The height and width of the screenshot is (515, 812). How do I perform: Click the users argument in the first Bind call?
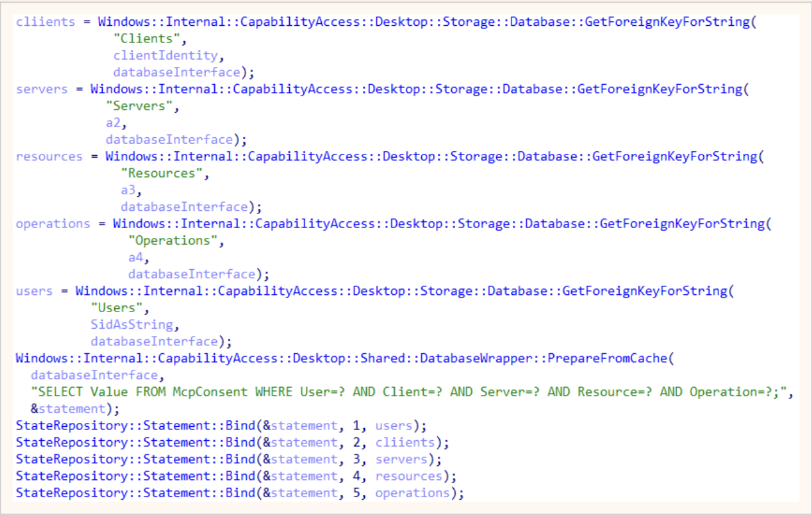pos(394,426)
